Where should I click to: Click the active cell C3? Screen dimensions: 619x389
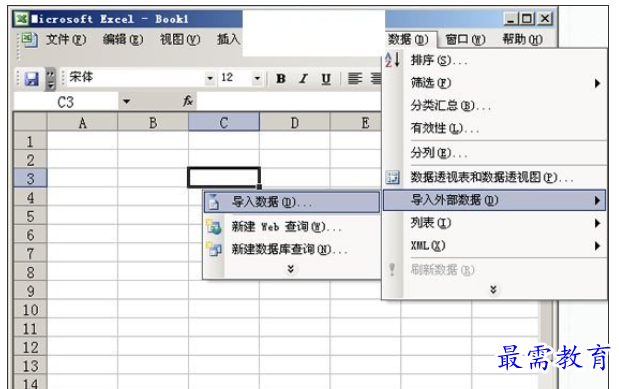coord(224,178)
